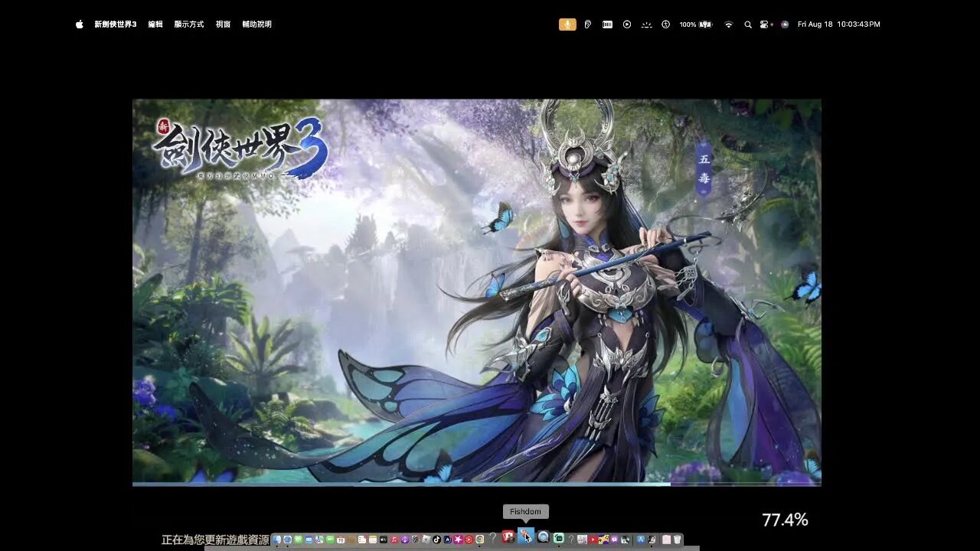Click the Fishdom icon in the Dock

525,536
